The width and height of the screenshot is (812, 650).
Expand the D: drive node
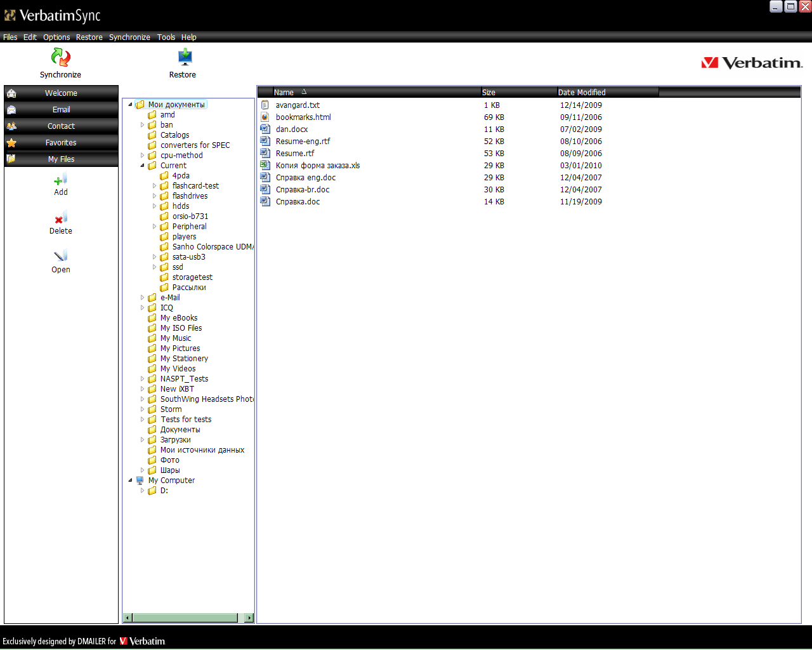click(x=142, y=491)
